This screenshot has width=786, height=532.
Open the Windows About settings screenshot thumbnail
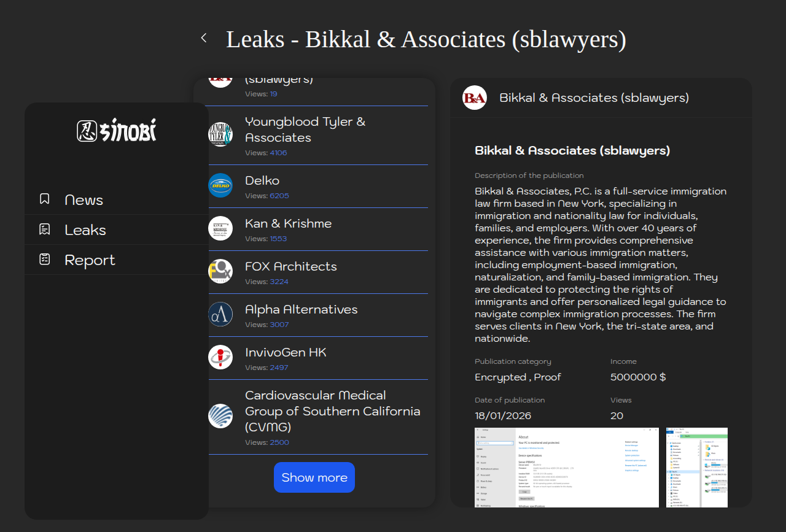point(566,468)
